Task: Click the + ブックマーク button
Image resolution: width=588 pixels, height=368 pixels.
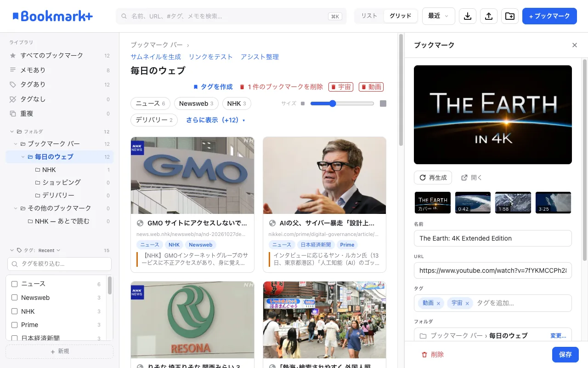Action: click(x=549, y=16)
